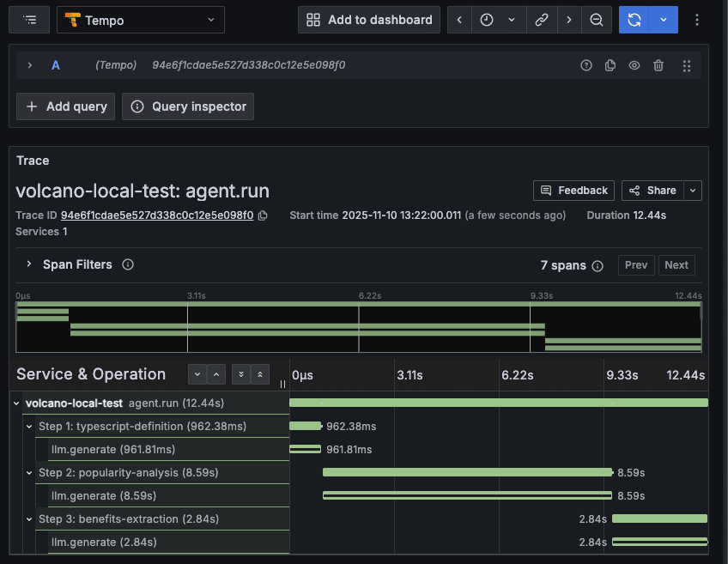Click the copy shortened link icon
Image resolution: width=728 pixels, height=564 pixels.
(541, 20)
